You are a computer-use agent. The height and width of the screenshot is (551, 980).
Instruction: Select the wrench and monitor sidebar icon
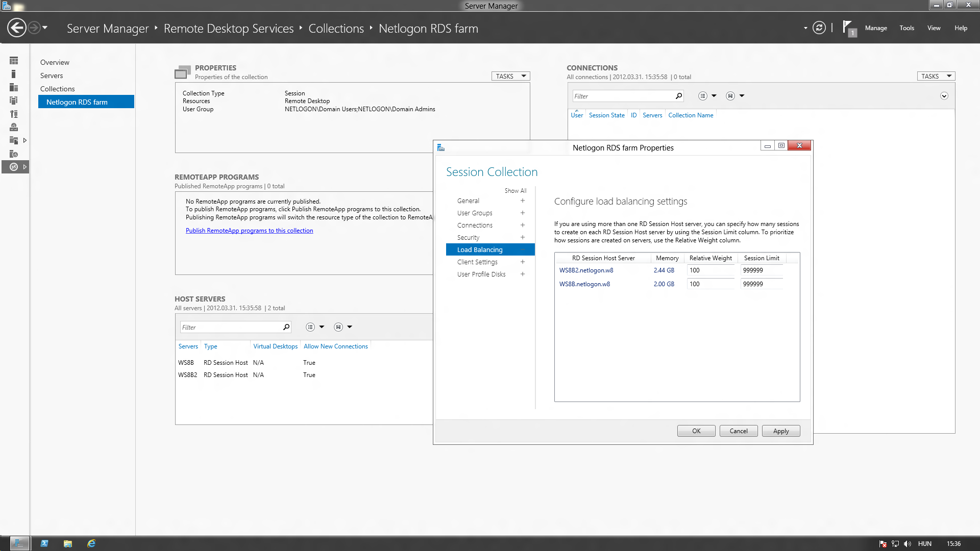tap(14, 114)
